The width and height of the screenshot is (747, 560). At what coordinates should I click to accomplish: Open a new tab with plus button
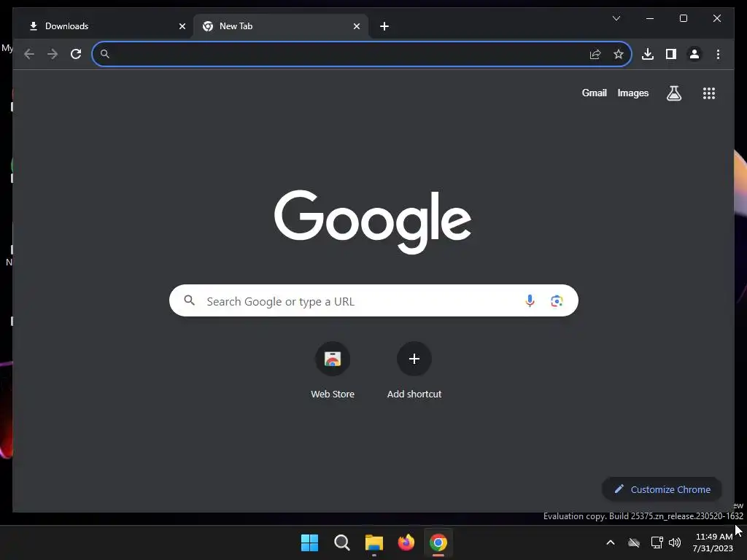click(384, 27)
